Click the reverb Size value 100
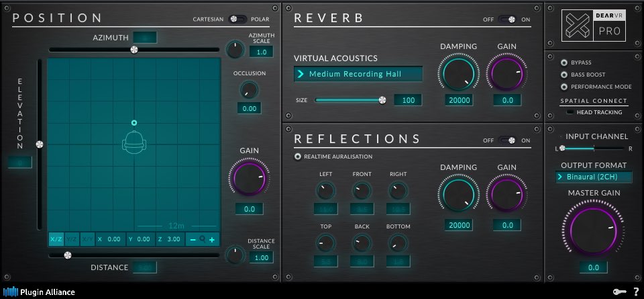644x299 pixels. pyautogui.click(x=408, y=100)
